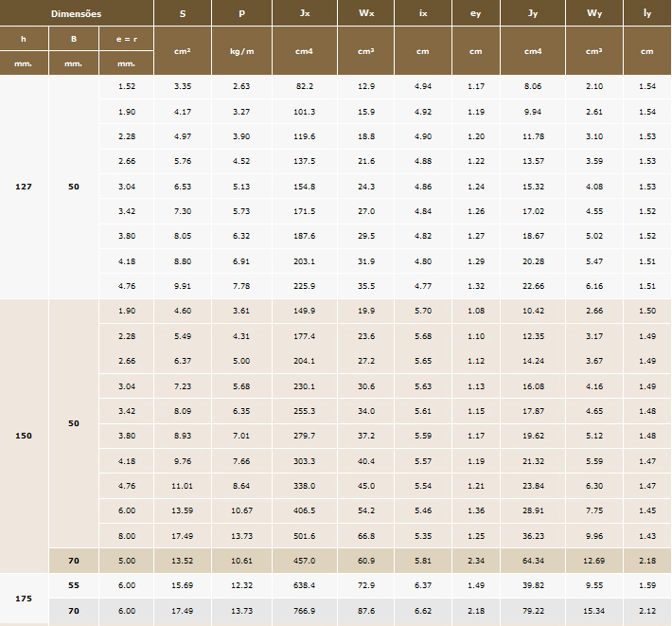The width and height of the screenshot is (672, 626).
Task: Click Jx value '457.0'
Action: coord(305,561)
